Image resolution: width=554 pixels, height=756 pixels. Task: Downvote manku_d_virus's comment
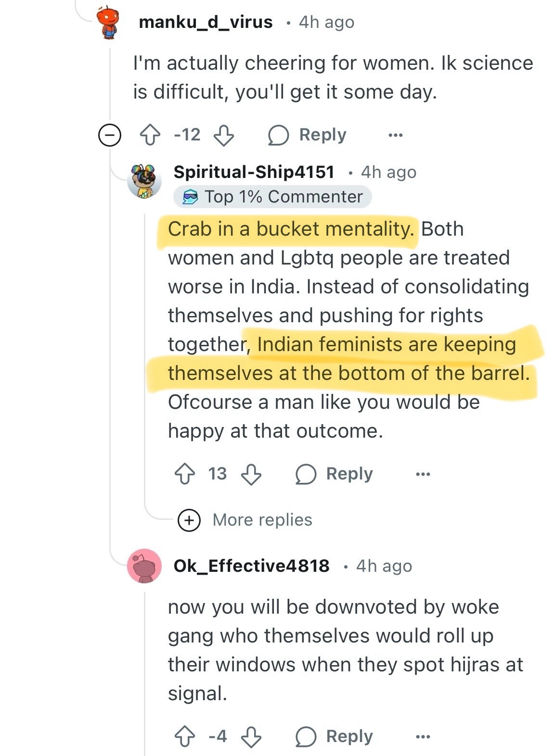click(x=223, y=135)
